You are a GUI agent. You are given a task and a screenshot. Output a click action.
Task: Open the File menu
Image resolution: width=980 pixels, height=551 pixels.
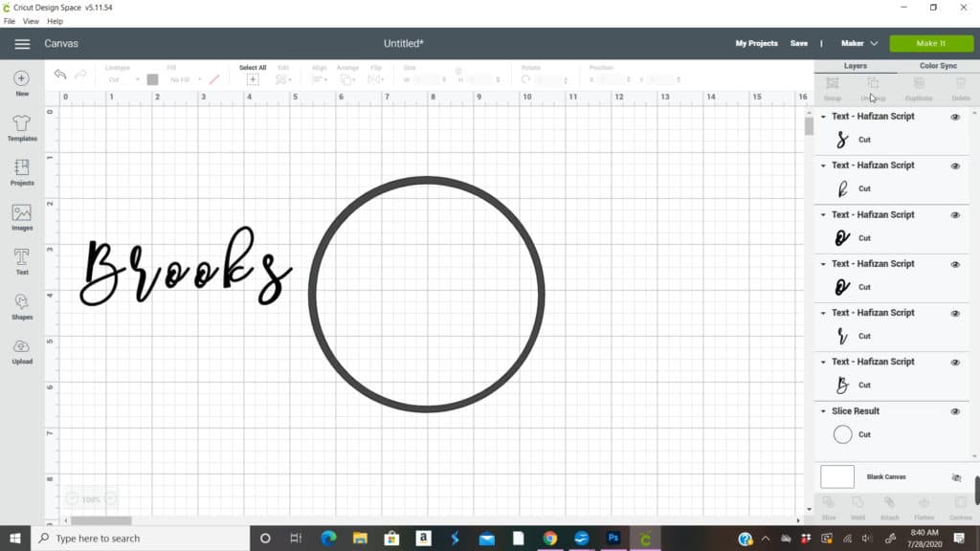coord(10,21)
